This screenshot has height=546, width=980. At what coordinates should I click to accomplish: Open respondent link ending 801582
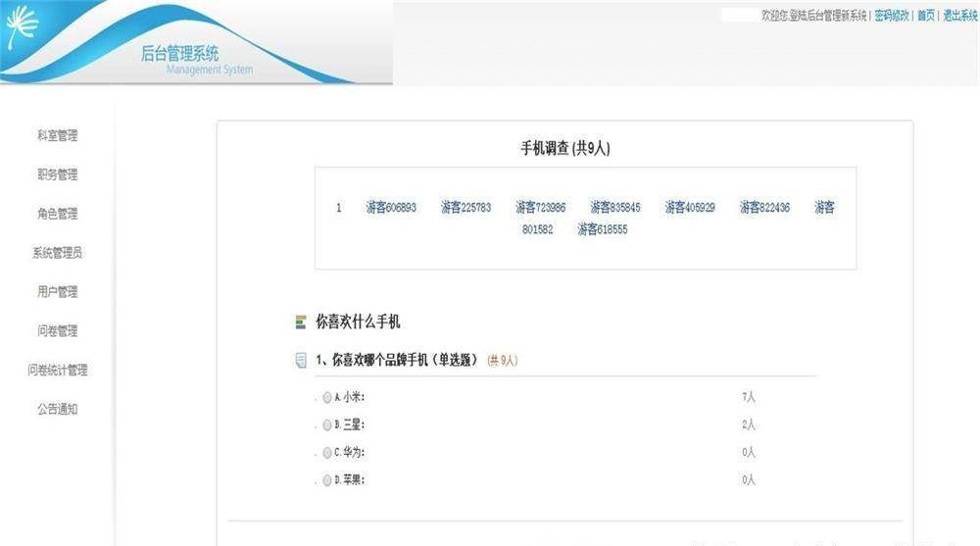[x=537, y=229]
